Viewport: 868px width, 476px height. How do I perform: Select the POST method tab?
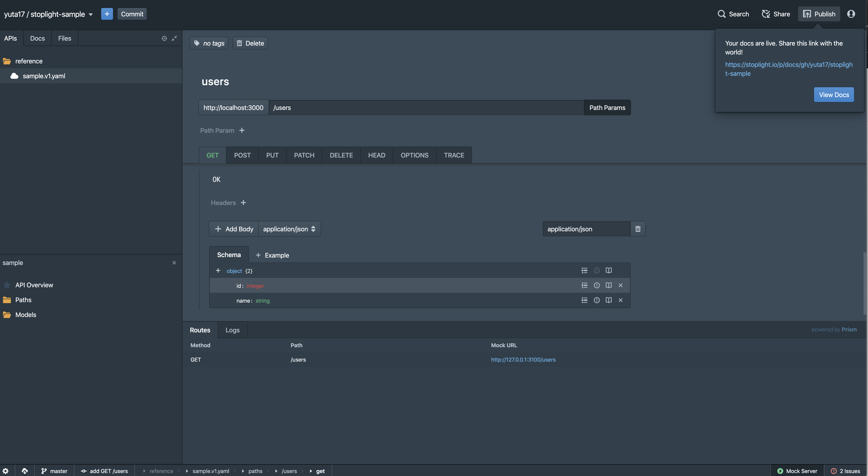pos(242,155)
